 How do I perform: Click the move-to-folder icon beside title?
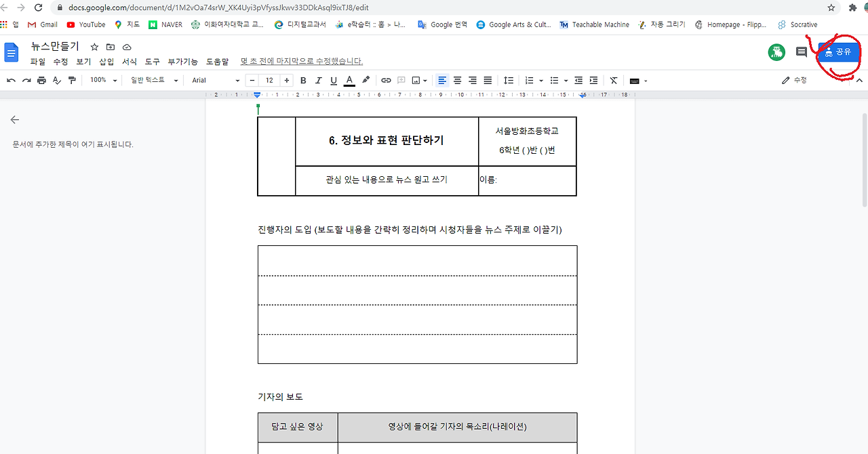[x=111, y=47]
